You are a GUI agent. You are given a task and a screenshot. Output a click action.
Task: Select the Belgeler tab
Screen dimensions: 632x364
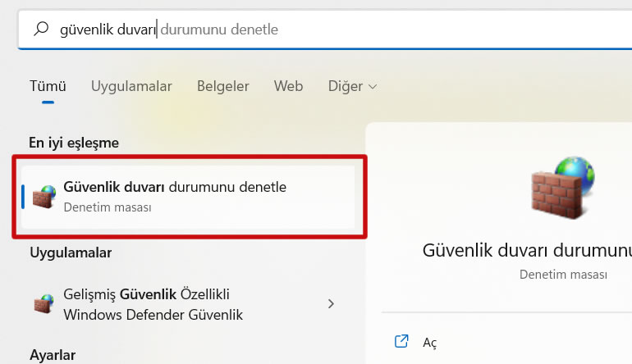(x=222, y=86)
